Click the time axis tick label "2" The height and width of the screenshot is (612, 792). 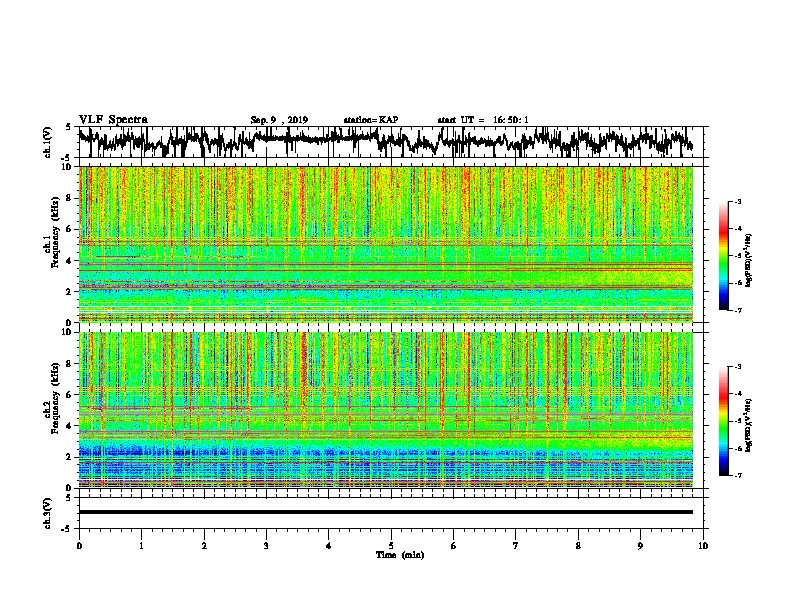204,546
